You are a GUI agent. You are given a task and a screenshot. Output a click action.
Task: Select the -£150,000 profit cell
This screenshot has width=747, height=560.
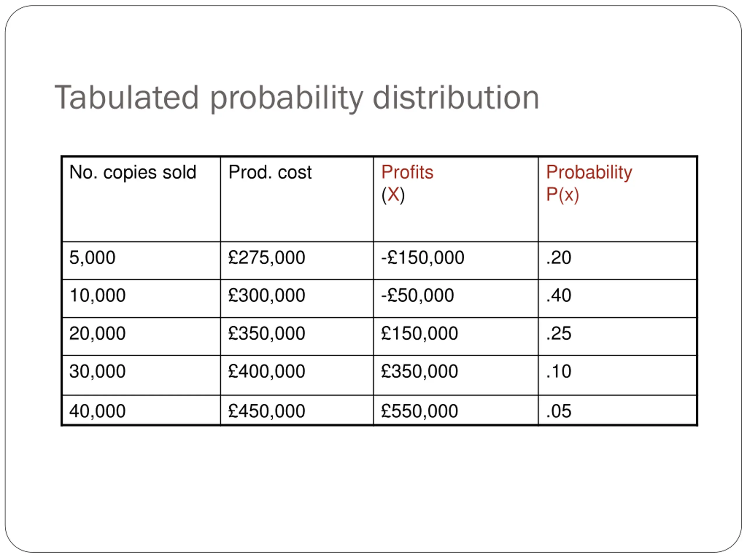coord(455,260)
